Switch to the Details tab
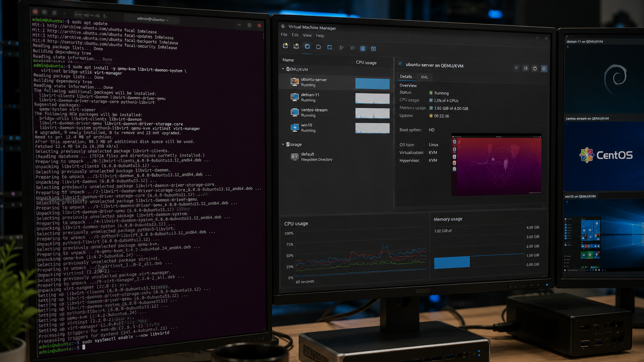644x362 pixels. (406, 77)
